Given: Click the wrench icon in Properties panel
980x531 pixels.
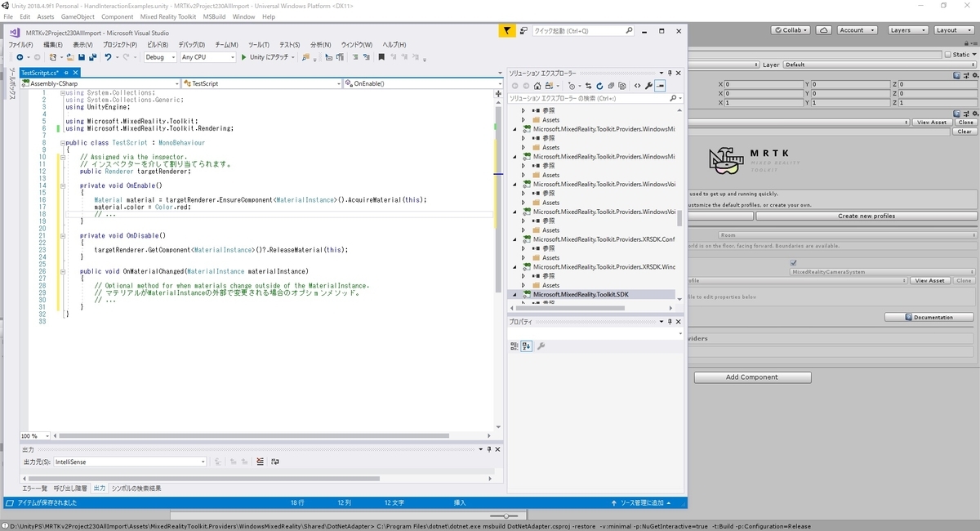Looking at the screenshot, I should coord(541,346).
